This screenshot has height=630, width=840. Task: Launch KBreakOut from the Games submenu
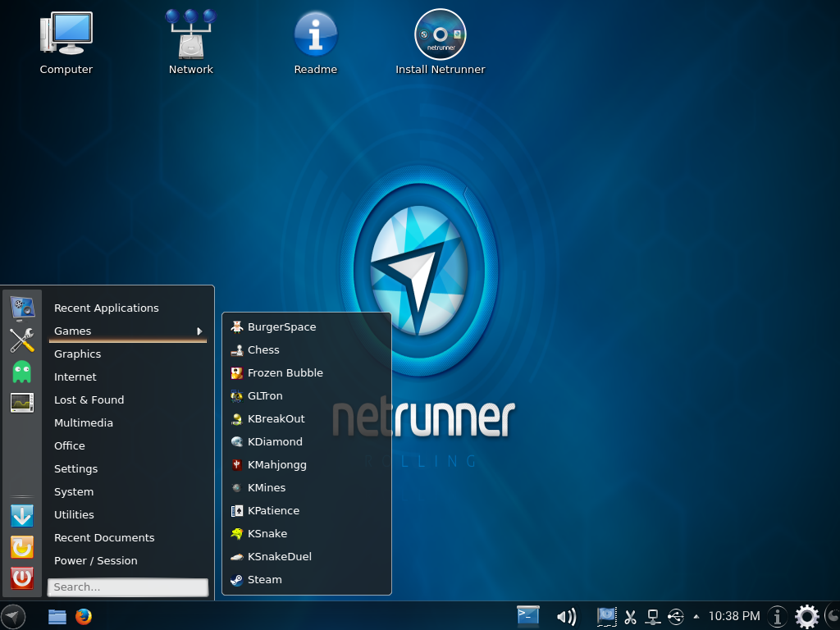[307, 419]
